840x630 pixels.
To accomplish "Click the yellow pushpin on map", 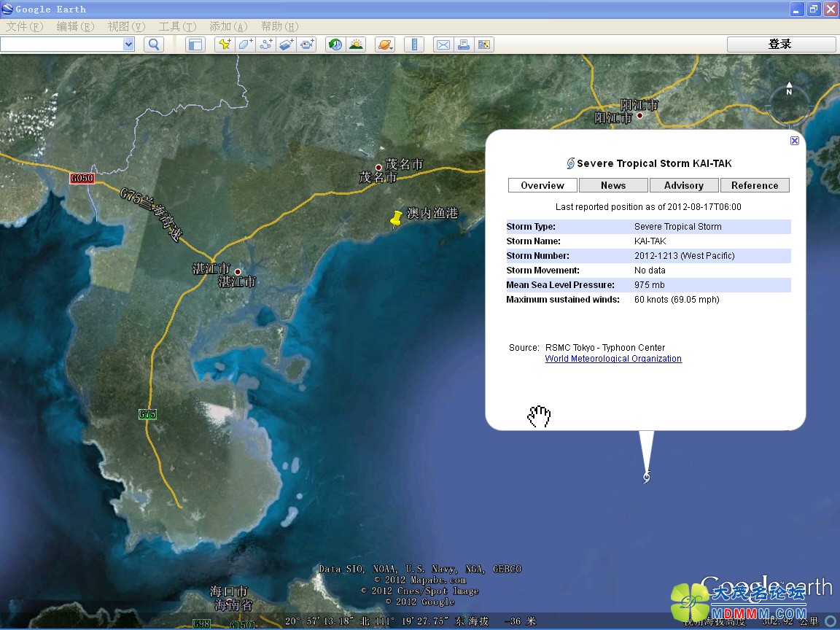I will (396, 219).
